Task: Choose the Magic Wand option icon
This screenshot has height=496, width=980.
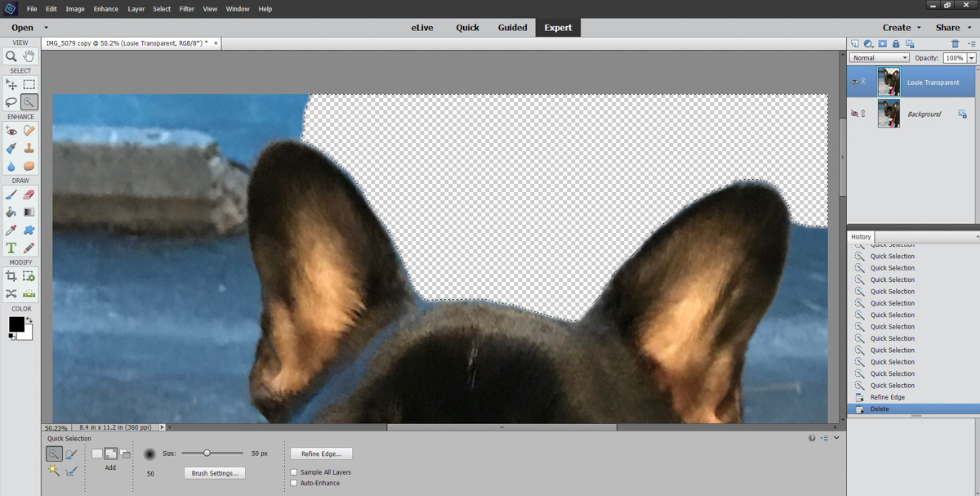Action: point(54,471)
